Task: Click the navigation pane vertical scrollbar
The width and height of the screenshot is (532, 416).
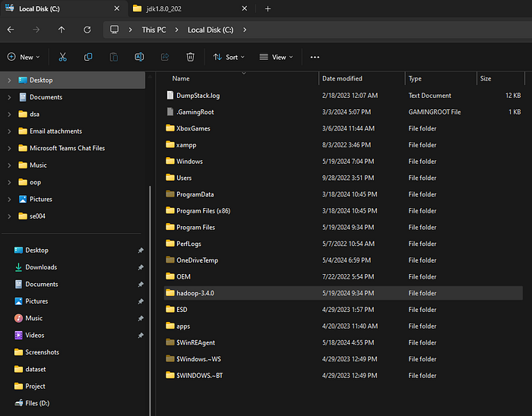Action: (150, 301)
